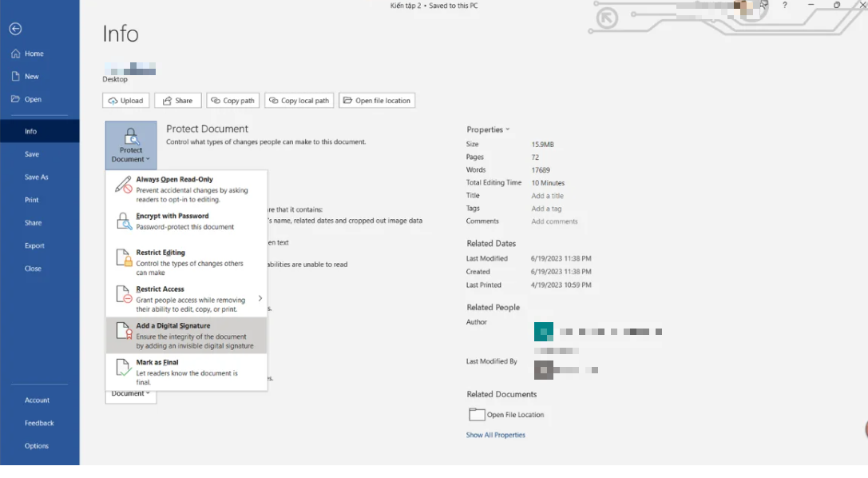Click the Upload cloud icon
The image size is (868, 478).
pos(113,101)
